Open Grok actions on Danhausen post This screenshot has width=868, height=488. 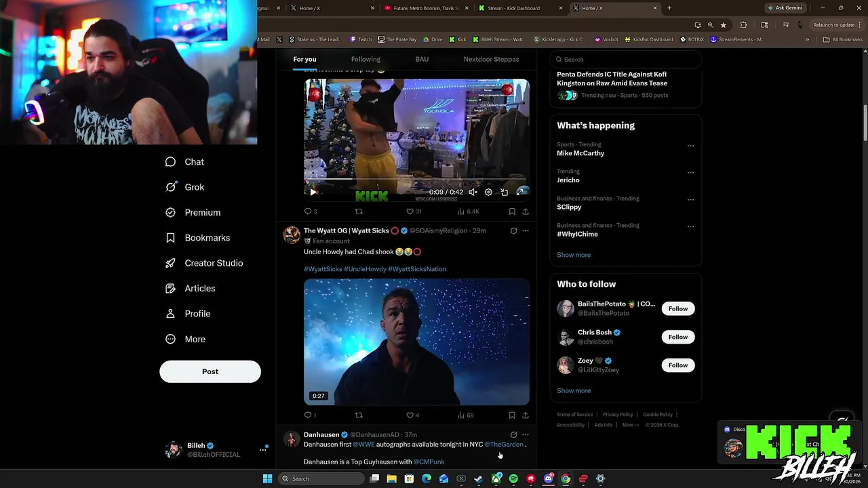click(x=513, y=434)
